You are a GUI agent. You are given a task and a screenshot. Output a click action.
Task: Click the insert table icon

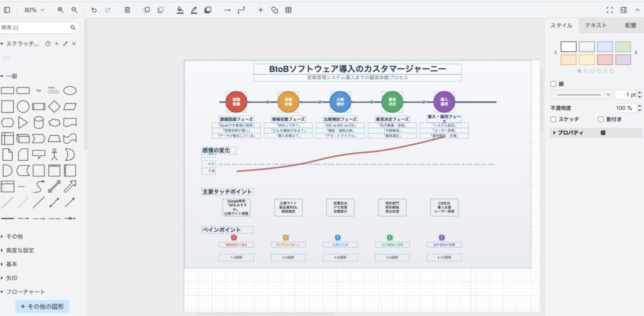point(288,10)
